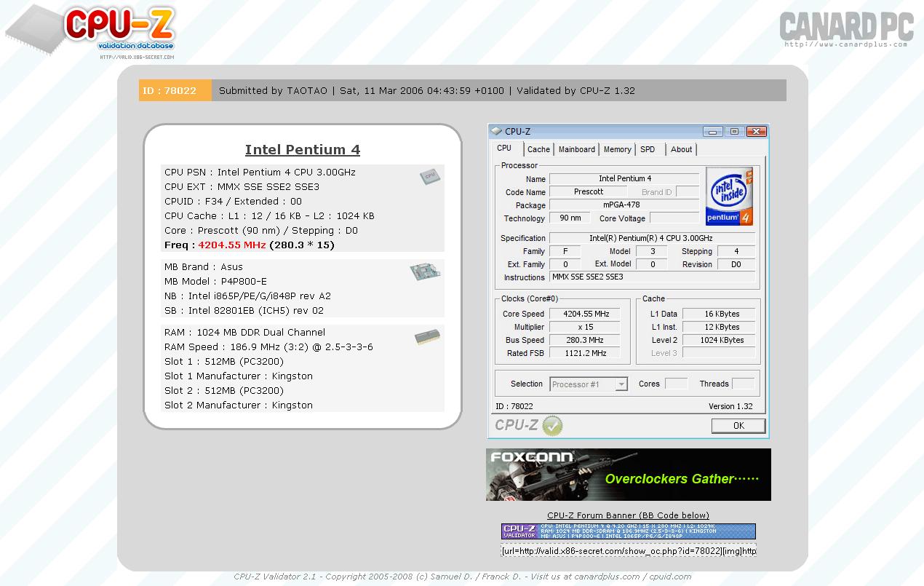924x586 pixels.
Task: Open the Canard PC logo link
Action: tap(846, 28)
